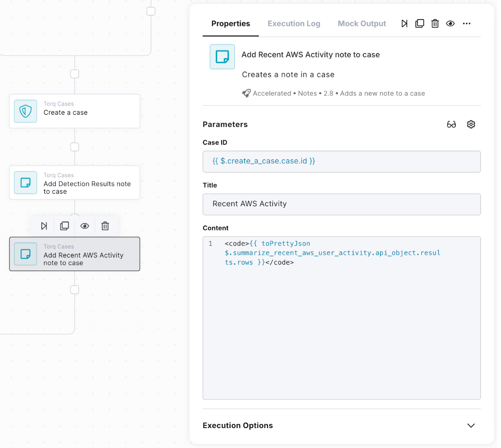
Task: Click connector between Create a case and Detection Results
Action: 75,147
